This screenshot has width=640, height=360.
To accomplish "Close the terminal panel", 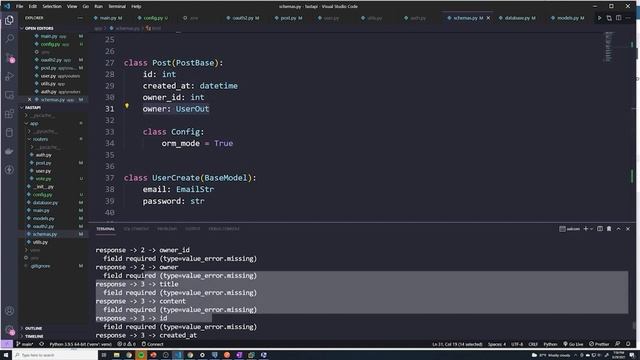I will click(x=628, y=229).
